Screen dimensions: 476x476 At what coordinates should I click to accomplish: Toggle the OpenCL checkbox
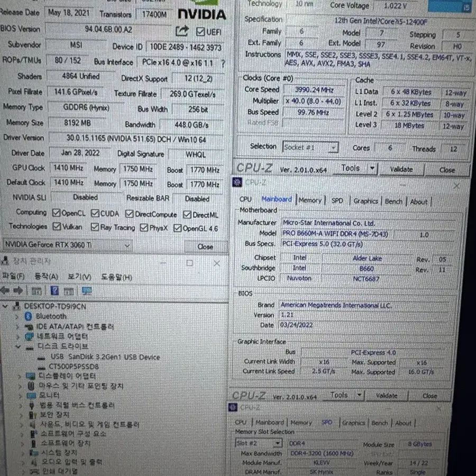click(x=56, y=213)
